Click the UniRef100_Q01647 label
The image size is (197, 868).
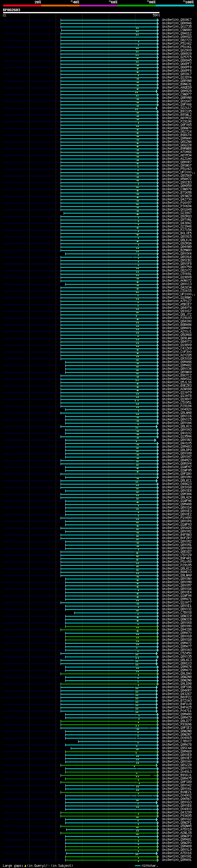pos(177,101)
